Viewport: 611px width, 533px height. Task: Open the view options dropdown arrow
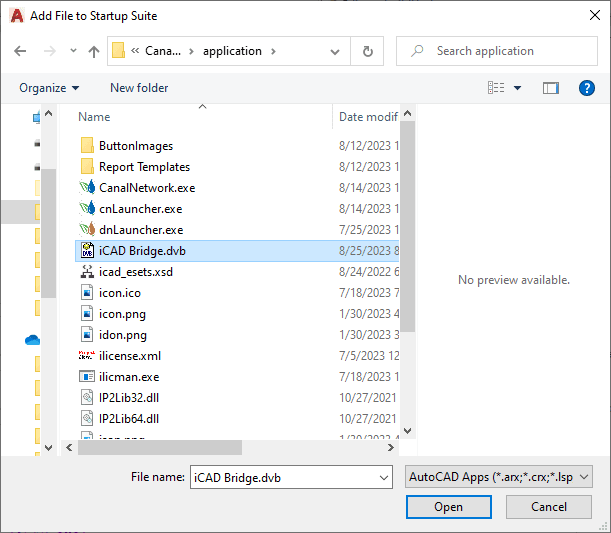(517, 88)
